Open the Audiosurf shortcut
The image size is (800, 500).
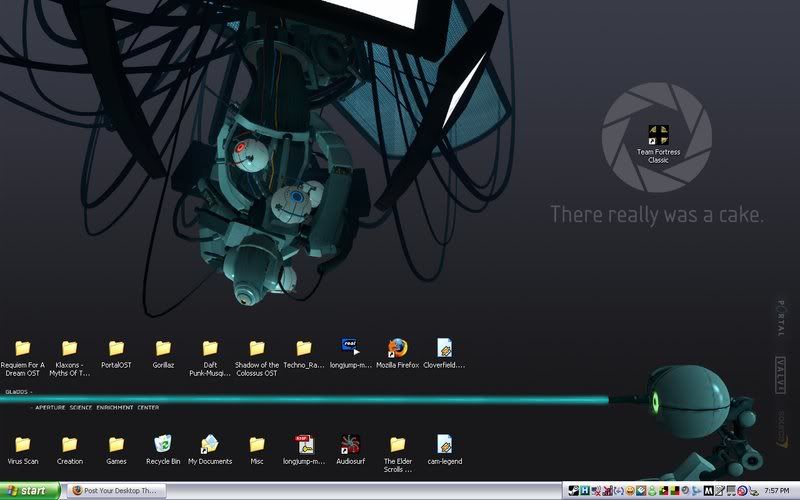pyautogui.click(x=350, y=444)
